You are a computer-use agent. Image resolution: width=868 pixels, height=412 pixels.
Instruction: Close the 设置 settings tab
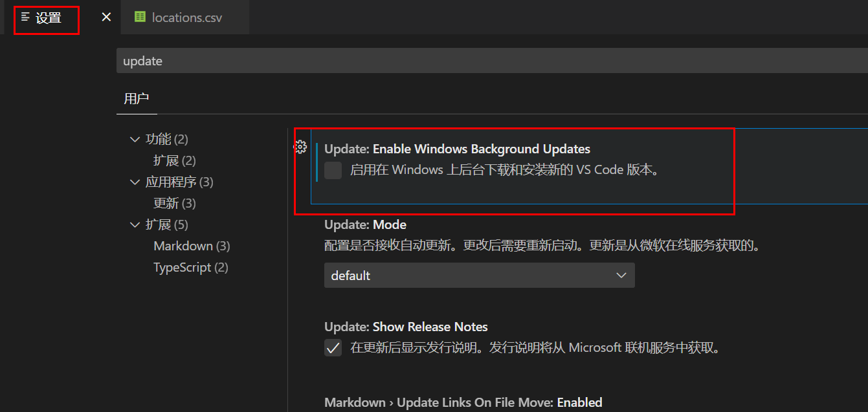(106, 17)
